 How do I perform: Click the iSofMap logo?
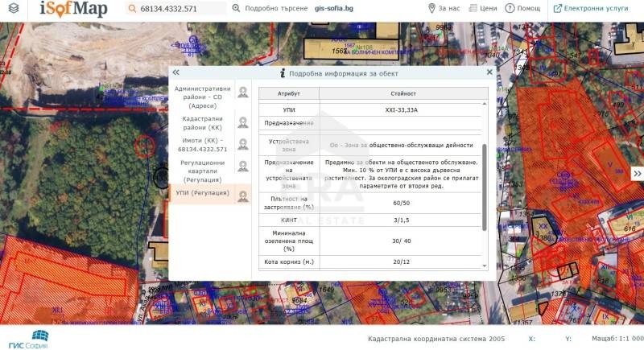73,9
